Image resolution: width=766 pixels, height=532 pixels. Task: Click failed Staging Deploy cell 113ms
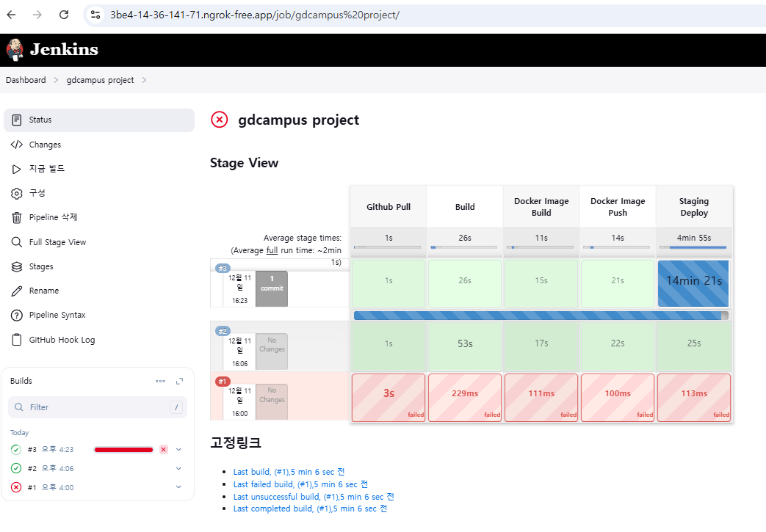tap(694, 397)
